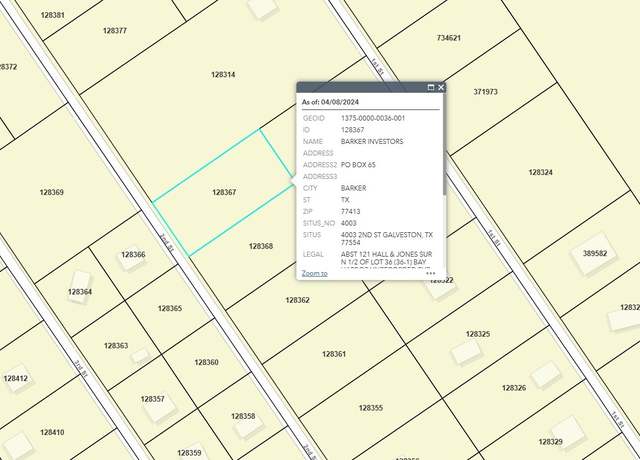Select highlighted parcel 128367 on the map
This screenshot has height=460, width=640.
click(224, 192)
